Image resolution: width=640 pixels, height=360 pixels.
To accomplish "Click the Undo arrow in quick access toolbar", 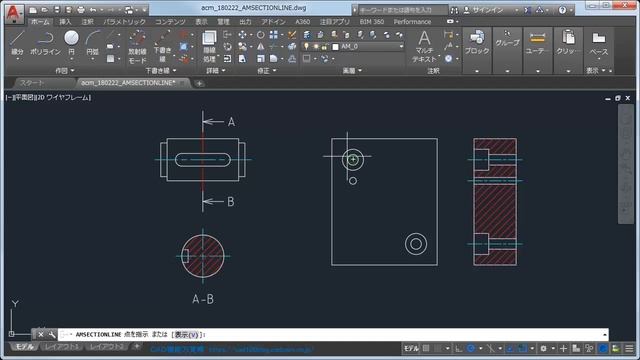I will point(93,10).
